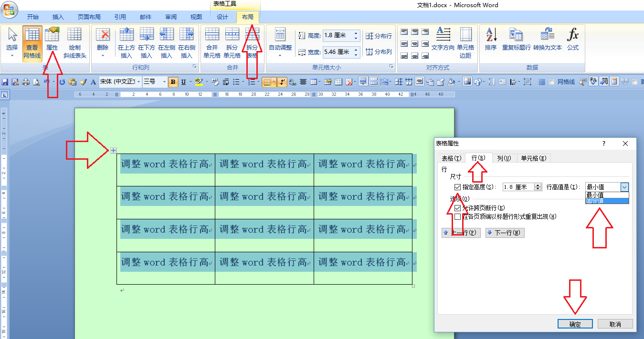Screen dimensions: 644x339
Task: Toggle 指定高度 specify height checkbox
Action: (458, 187)
